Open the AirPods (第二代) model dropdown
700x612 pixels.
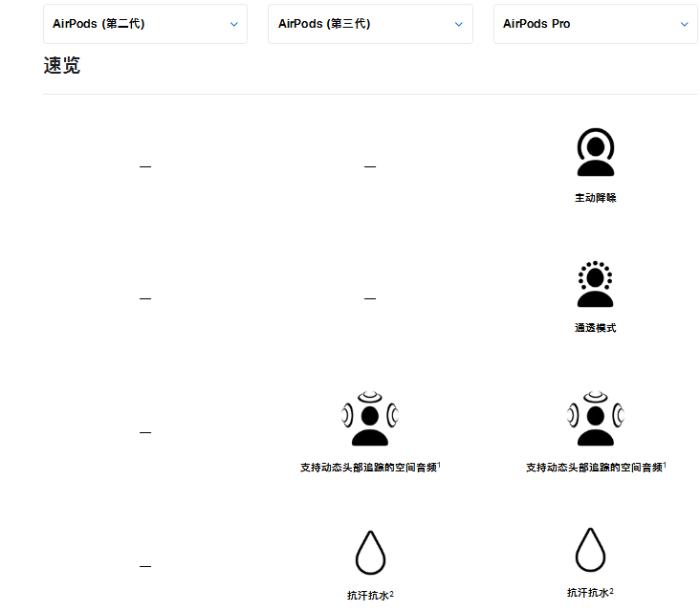(145, 24)
